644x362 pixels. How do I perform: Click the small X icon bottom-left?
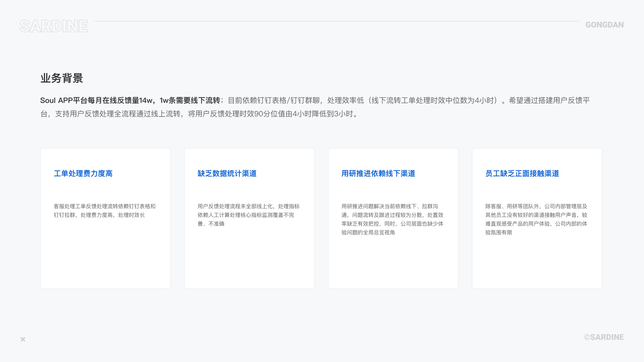[x=23, y=339]
